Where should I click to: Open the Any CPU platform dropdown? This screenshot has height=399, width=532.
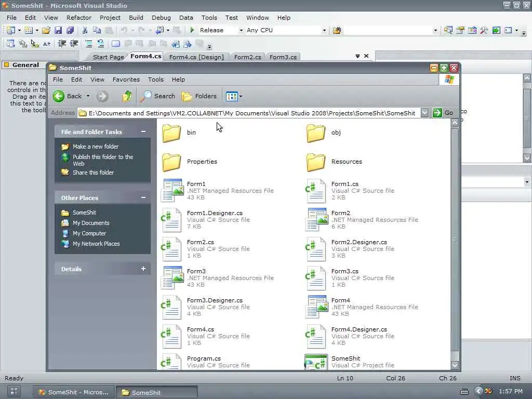[x=324, y=30]
